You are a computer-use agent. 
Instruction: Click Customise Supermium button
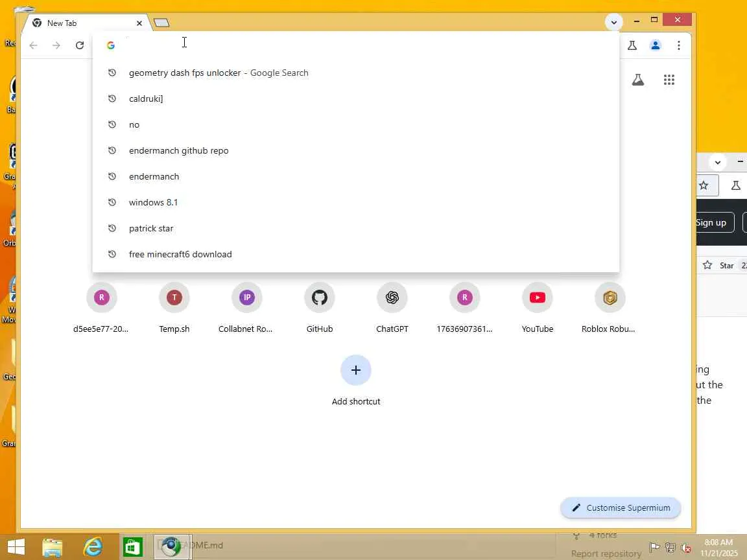(621, 508)
